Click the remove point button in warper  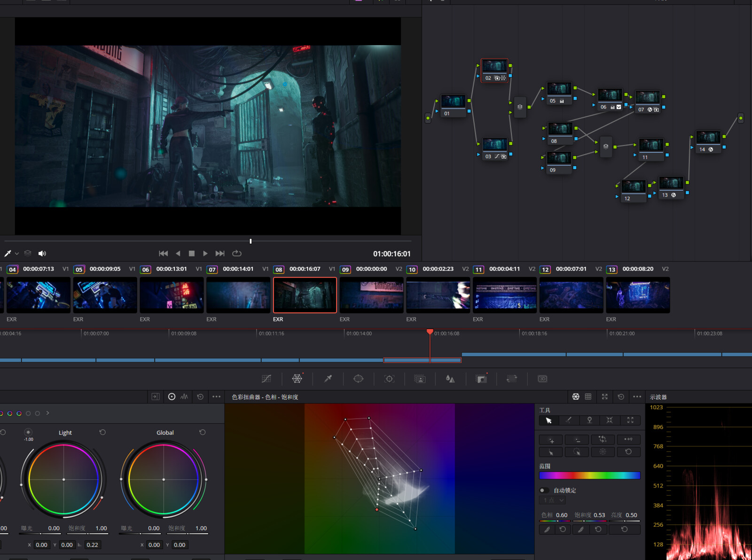(x=577, y=440)
